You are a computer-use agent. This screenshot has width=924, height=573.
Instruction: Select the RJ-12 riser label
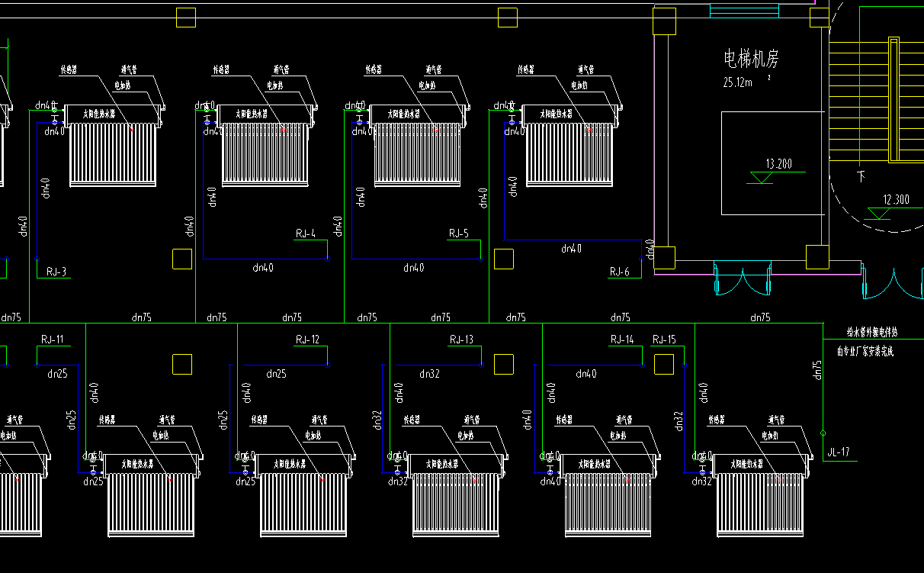click(x=307, y=340)
